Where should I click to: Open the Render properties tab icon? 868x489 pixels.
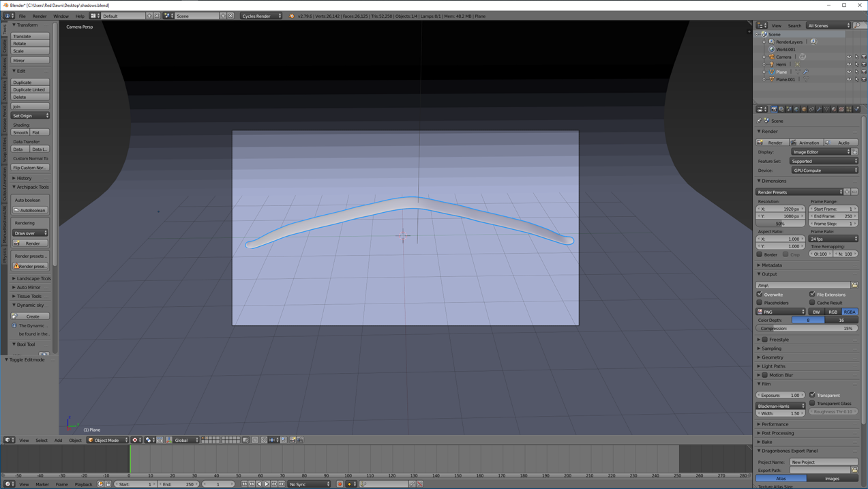coord(774,109)
